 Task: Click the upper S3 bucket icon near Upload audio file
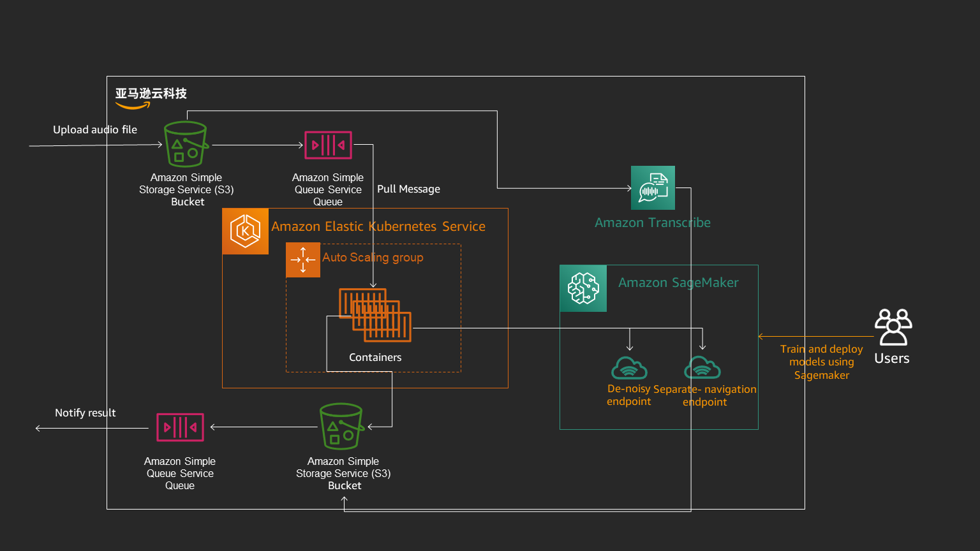186,144
